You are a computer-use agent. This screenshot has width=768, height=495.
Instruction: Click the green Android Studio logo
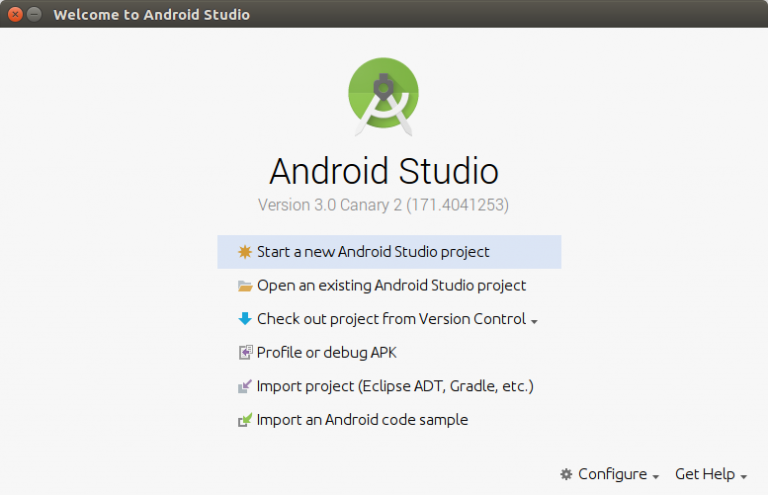click(x=383, y=94)
